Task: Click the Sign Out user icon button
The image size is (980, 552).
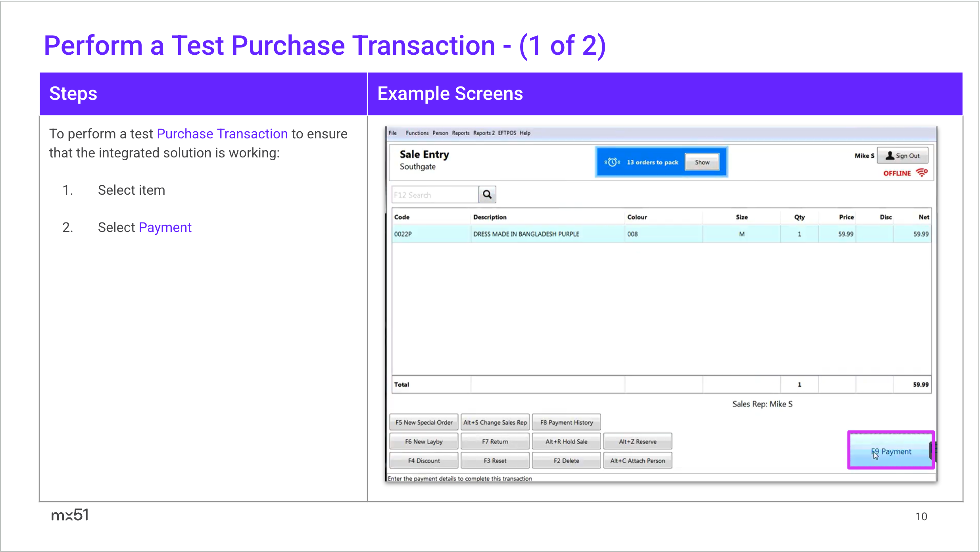Action: click(903, 156)
